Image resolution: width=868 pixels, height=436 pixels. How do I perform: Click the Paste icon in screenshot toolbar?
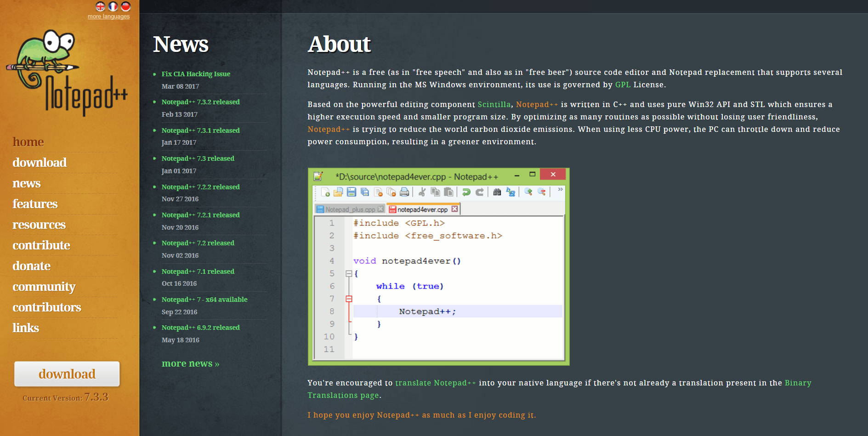tap(448, 192)
